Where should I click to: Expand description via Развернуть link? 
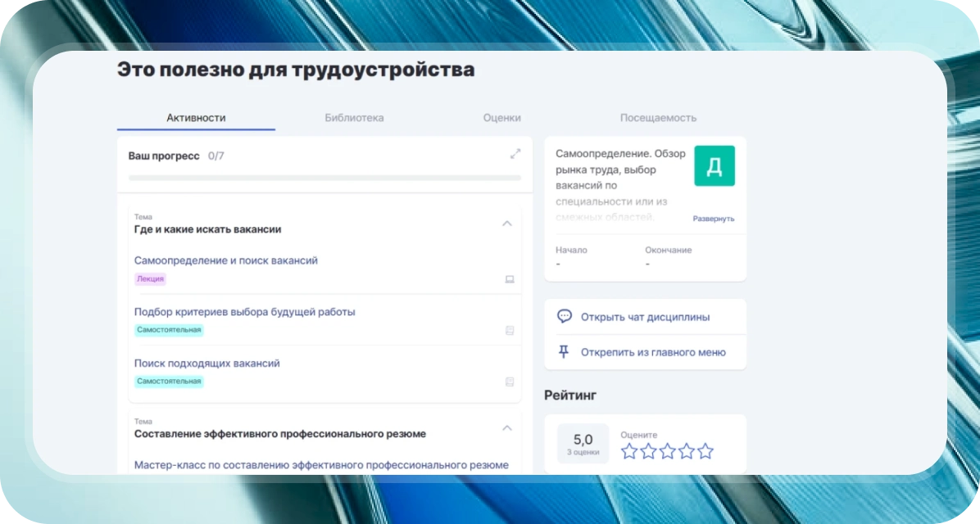click(x=714, y=219)
